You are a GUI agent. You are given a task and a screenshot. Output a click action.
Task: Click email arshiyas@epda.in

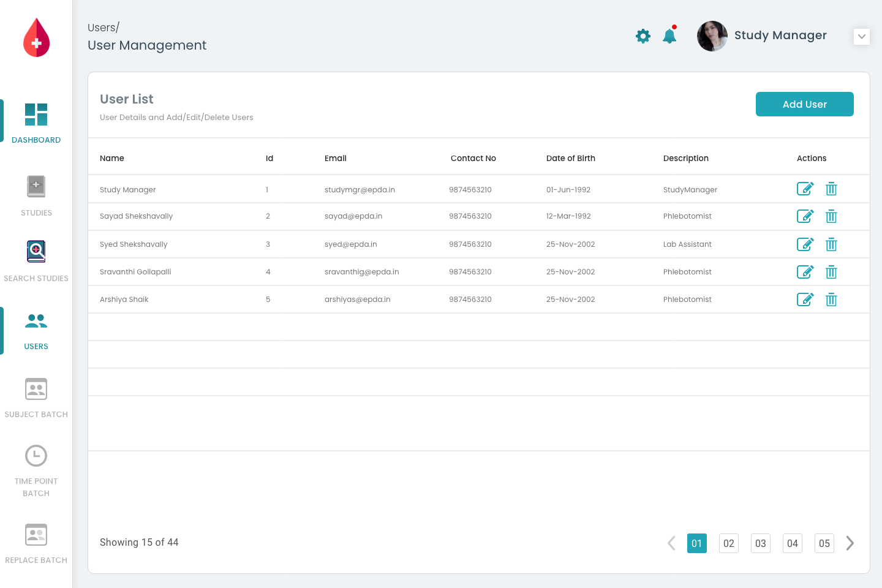(358, 300)
